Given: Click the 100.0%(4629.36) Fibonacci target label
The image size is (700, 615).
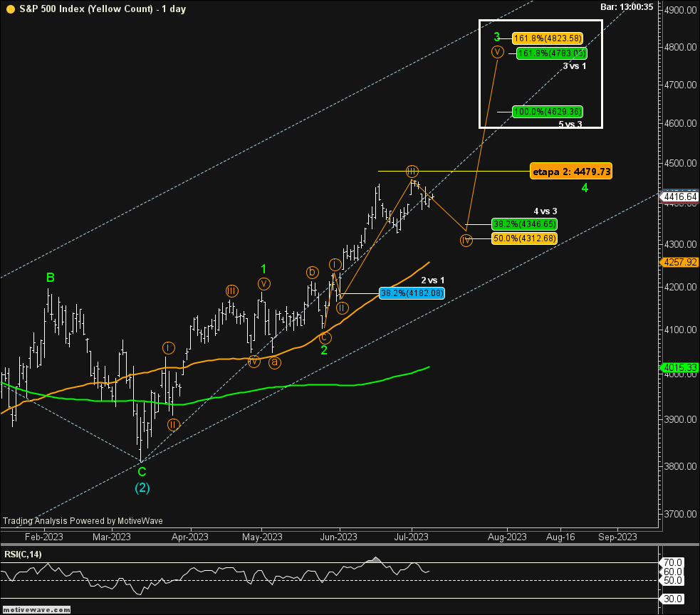Looking at the screenshot, I should (548, 112).
